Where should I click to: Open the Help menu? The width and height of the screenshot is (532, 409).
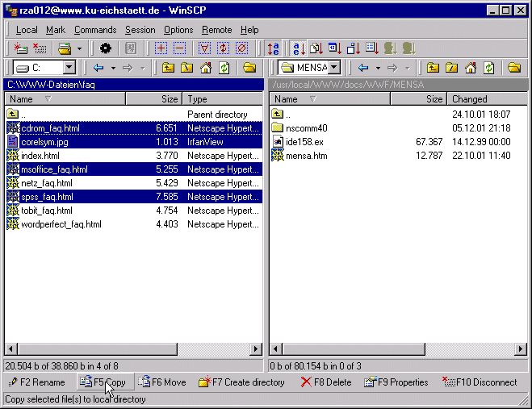point(249,30)
